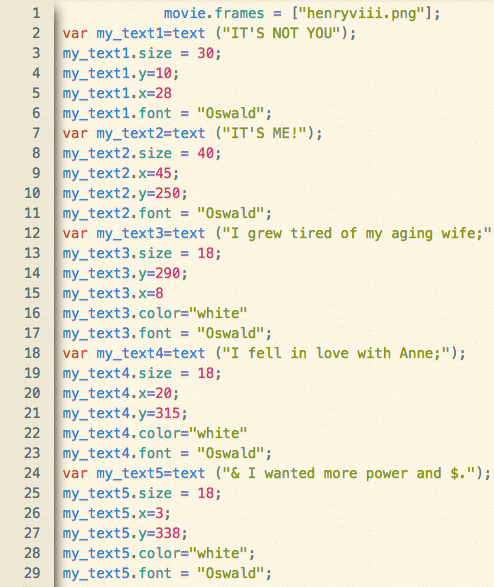Click the value 30 in my_text1.size
This screenshot has height=587, width=494.
point(206,54)
